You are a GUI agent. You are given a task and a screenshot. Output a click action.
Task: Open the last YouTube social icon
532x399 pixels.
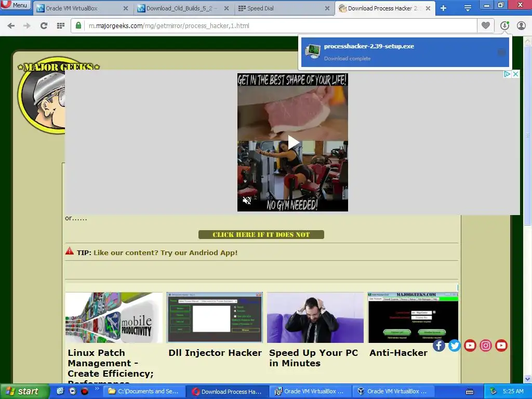pos(501,345)
